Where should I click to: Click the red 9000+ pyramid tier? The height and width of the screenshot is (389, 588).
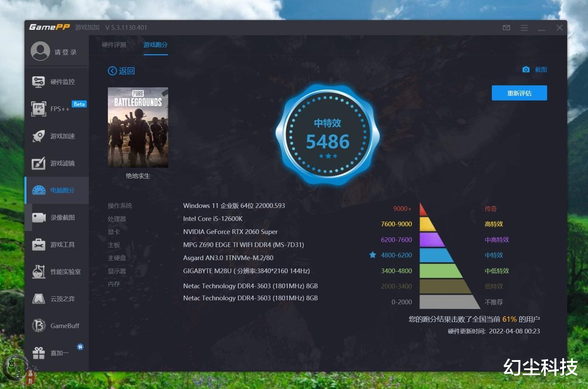coord(423,209)
